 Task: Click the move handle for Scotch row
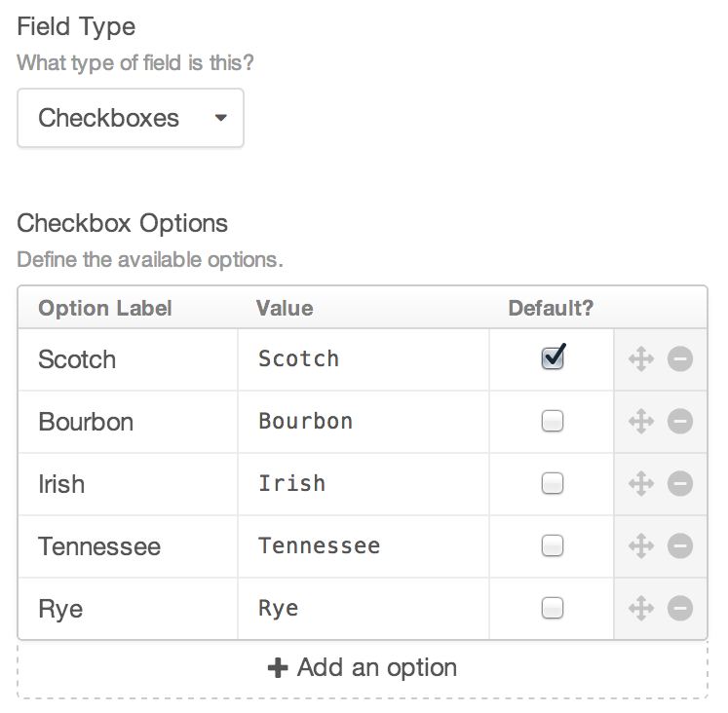(x=640, y=359)
